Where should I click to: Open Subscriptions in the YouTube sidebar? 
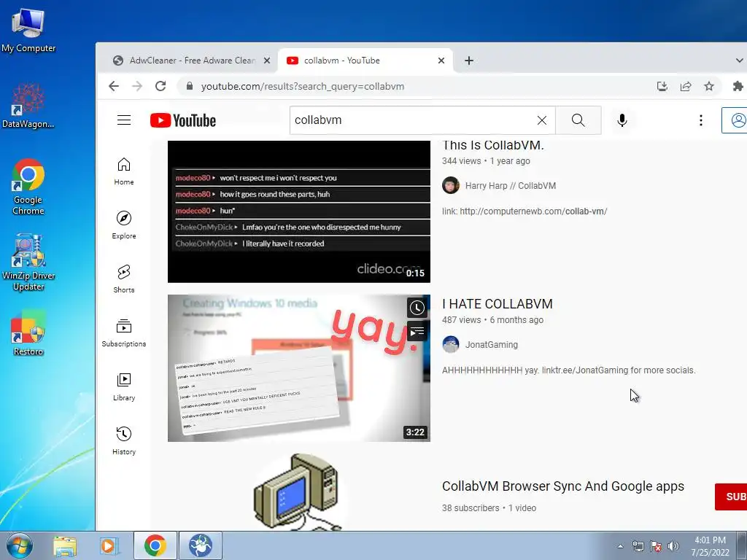124,332
